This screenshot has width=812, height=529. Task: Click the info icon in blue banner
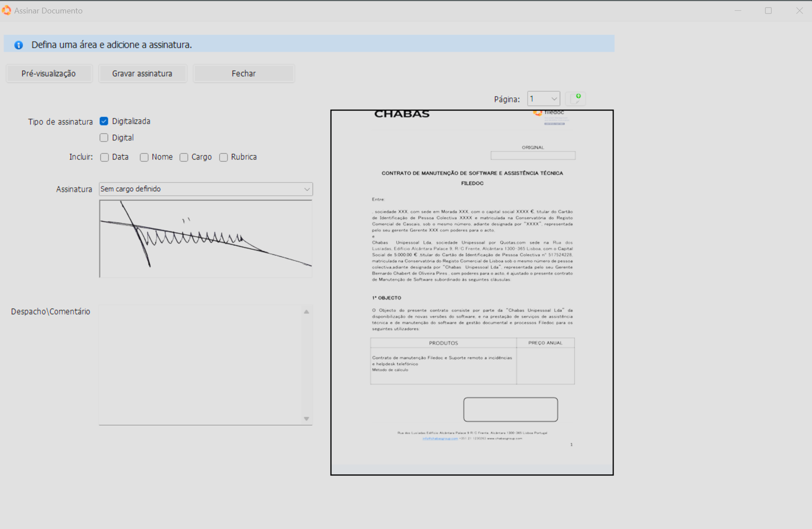pos(19,45)
